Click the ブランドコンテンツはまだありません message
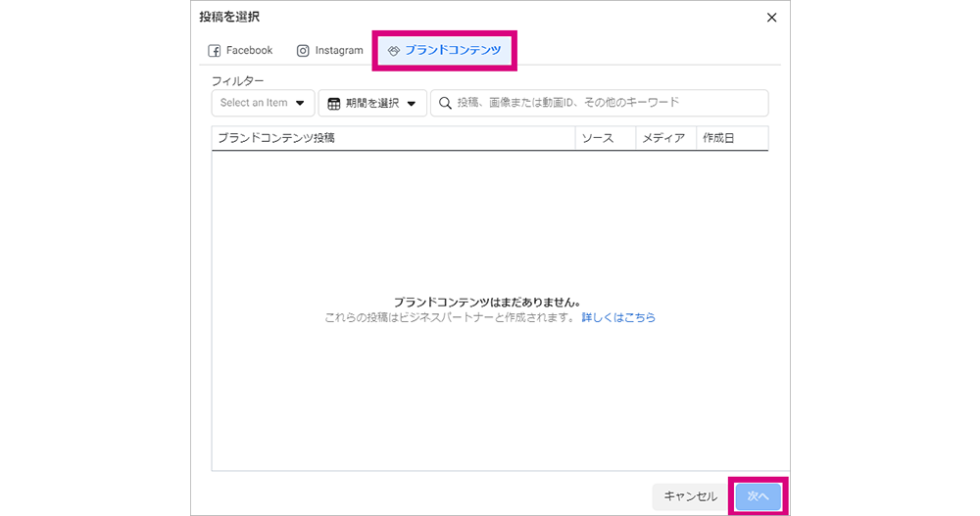Viewport: 980px width, 516px height. click(x=487, y=303)
